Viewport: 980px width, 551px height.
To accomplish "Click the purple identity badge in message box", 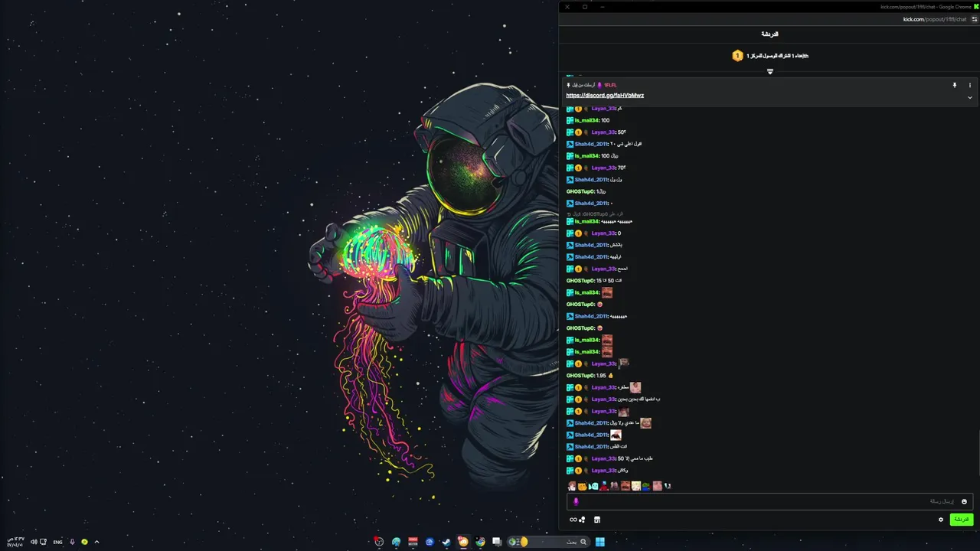I will (576, 502).
